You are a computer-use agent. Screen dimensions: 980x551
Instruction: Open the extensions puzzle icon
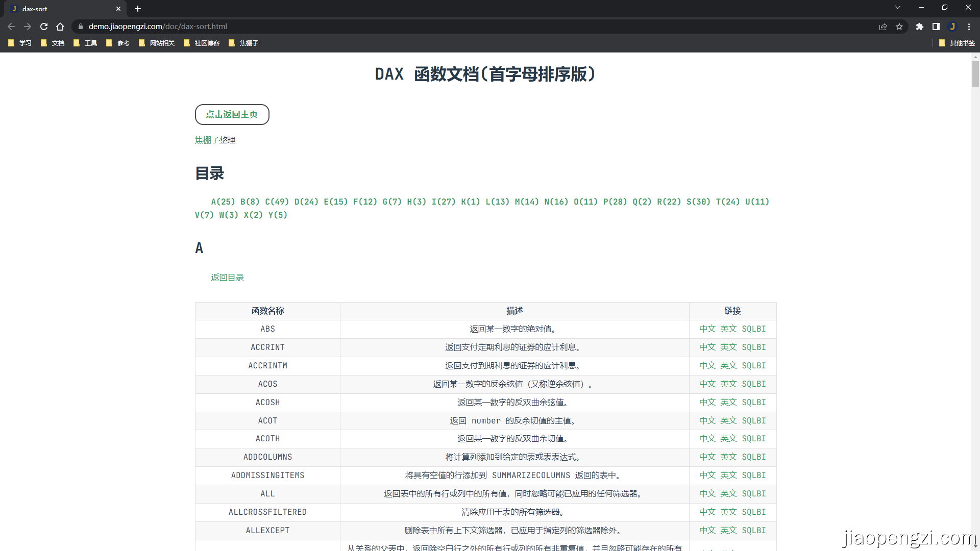919,27
